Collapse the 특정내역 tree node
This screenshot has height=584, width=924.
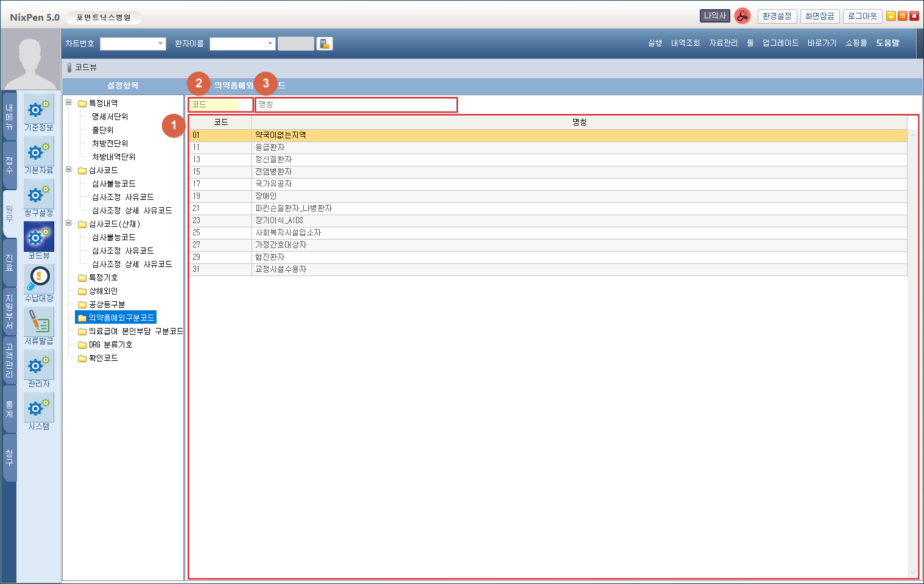tap(69, 102)
